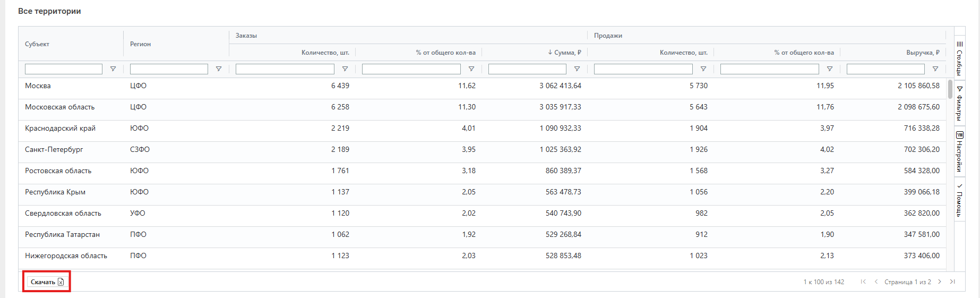Sort by Сумма, ₽ column header

click(x=567, y=53)
